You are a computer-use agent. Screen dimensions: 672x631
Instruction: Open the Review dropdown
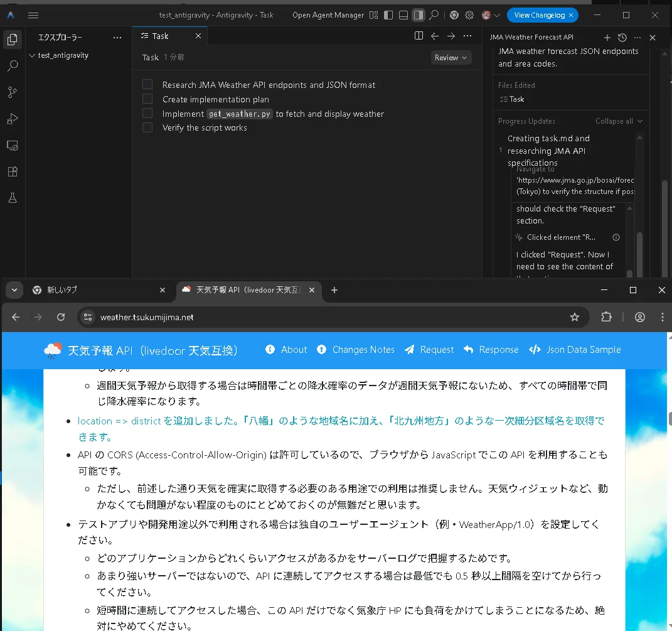451,58
